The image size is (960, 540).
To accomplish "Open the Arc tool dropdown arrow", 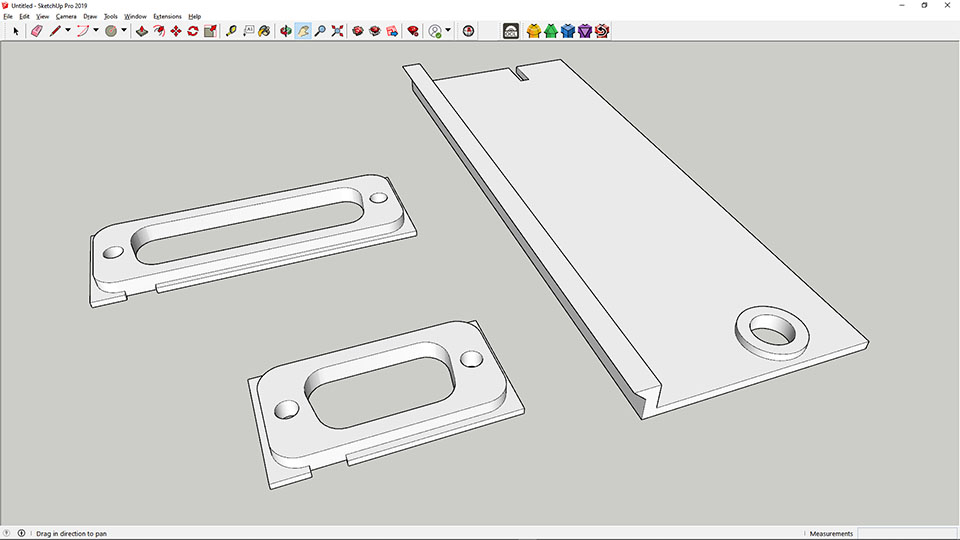I will (96, 30).
